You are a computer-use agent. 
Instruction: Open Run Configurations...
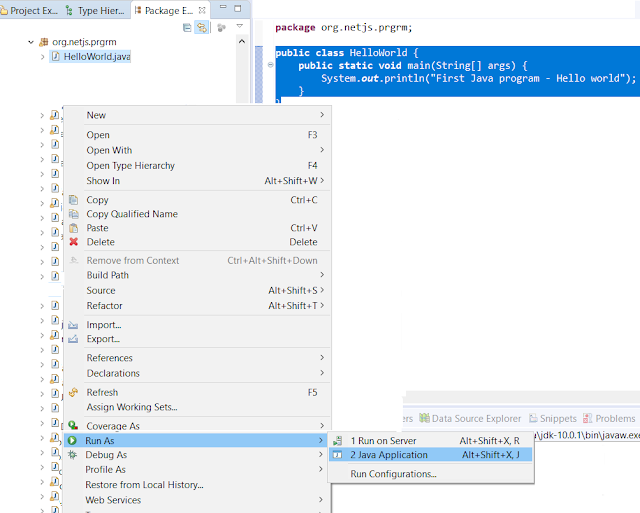point(431,474)
